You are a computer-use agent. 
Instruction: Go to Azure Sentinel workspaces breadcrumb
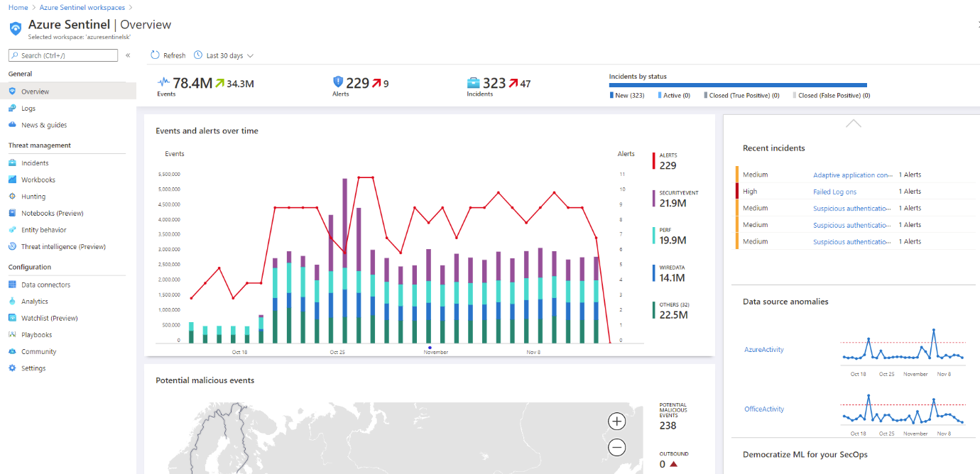coord(82,7)
